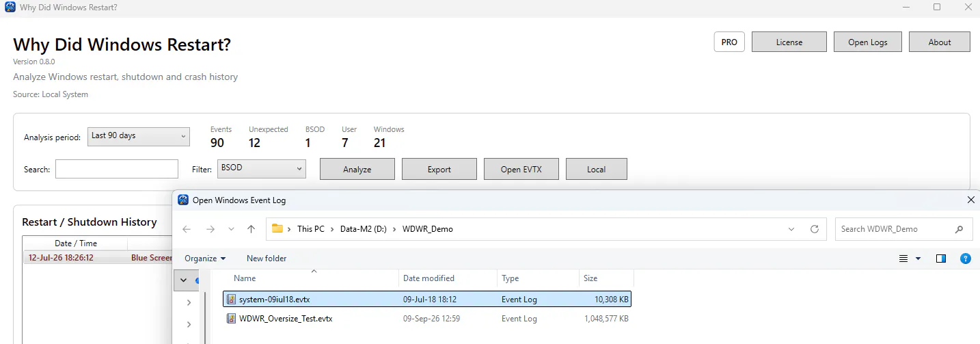Image resolution: width=980 pixels, height=344 pixels.
Task: Click the change view list icon
Action: [x=903, y=259]
